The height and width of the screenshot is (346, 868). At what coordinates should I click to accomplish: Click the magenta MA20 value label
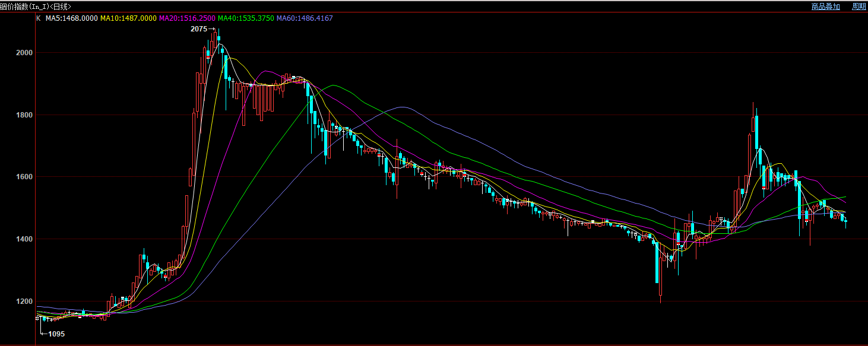pyautogui.click(x=187, y=18)
